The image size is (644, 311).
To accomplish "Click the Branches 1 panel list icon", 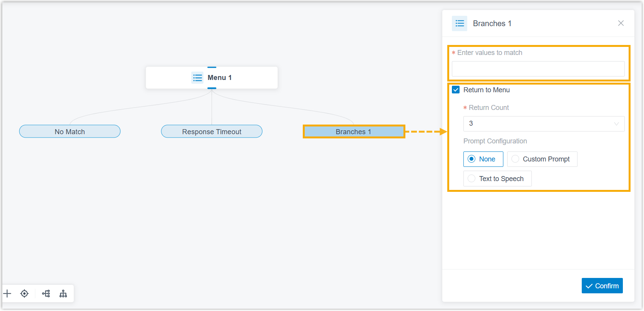I will click(460, 23).
